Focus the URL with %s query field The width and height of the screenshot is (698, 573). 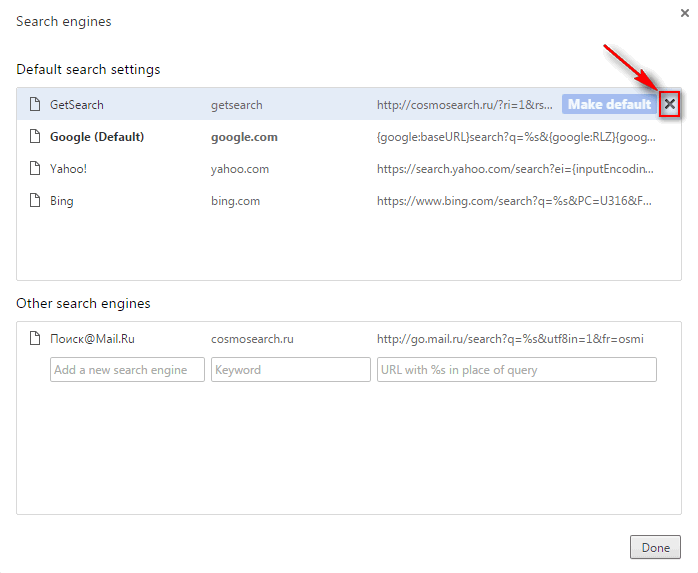coord(517,370)
